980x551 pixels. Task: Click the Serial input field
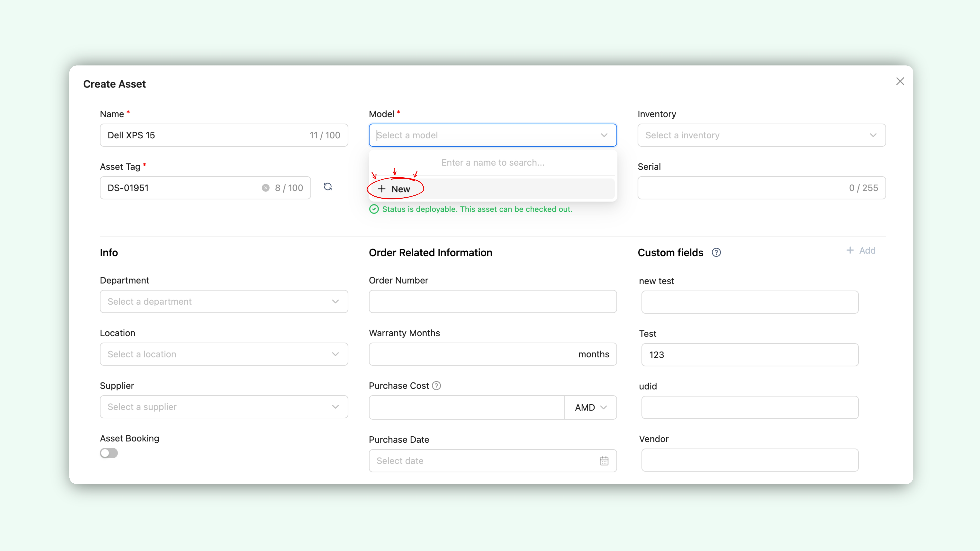tap(742, 188)
